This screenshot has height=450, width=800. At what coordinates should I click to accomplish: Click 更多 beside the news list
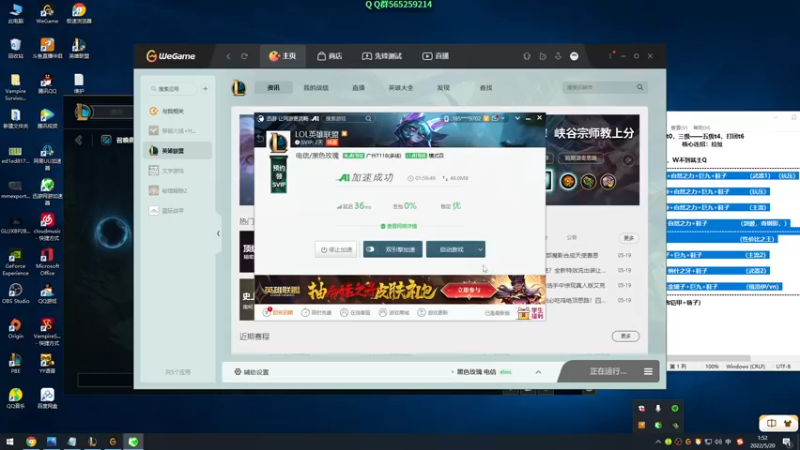pos(629,238)
